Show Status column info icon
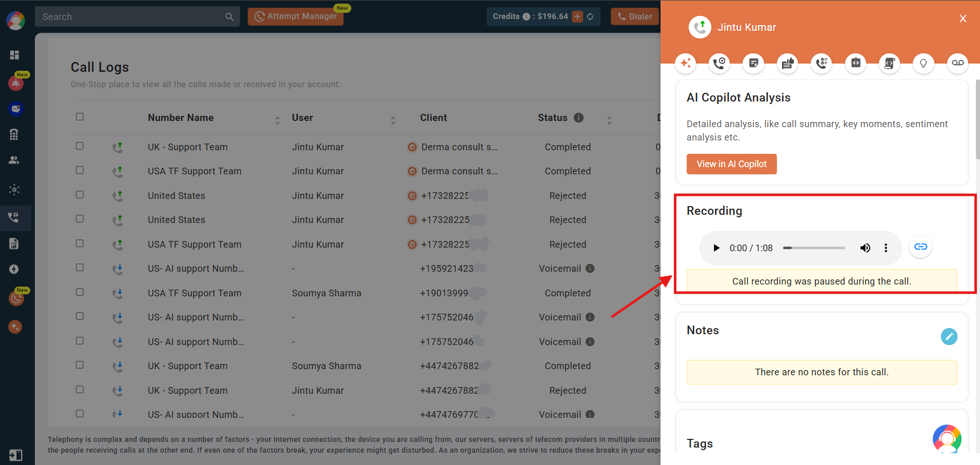This screenshot has height=465, width=980. click(578, 117)
